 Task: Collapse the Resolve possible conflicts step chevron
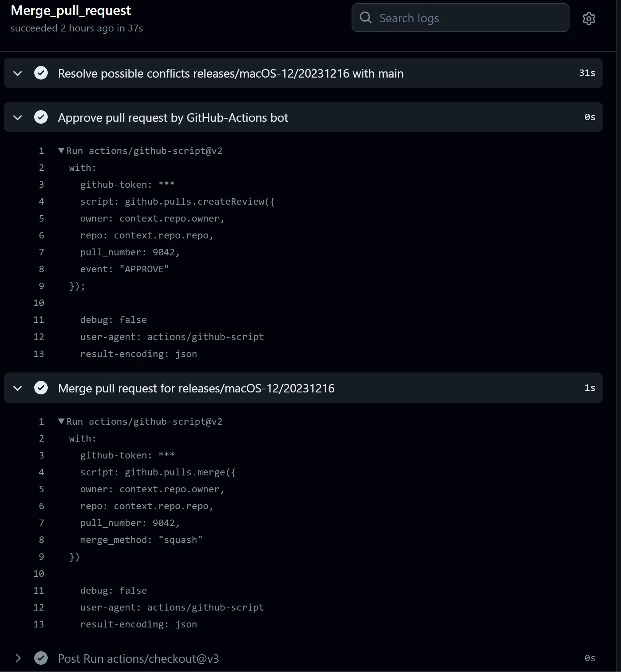click(x=18, y=73)
